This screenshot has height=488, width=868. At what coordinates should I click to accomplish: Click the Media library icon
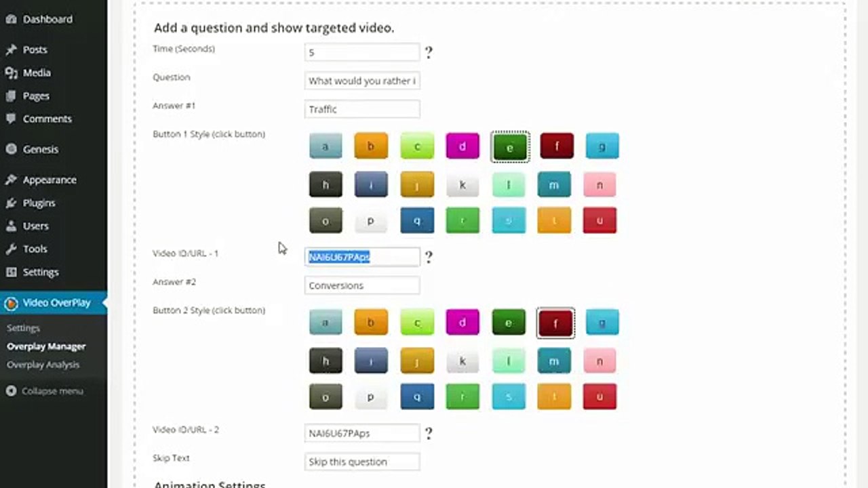coord(11,73)
